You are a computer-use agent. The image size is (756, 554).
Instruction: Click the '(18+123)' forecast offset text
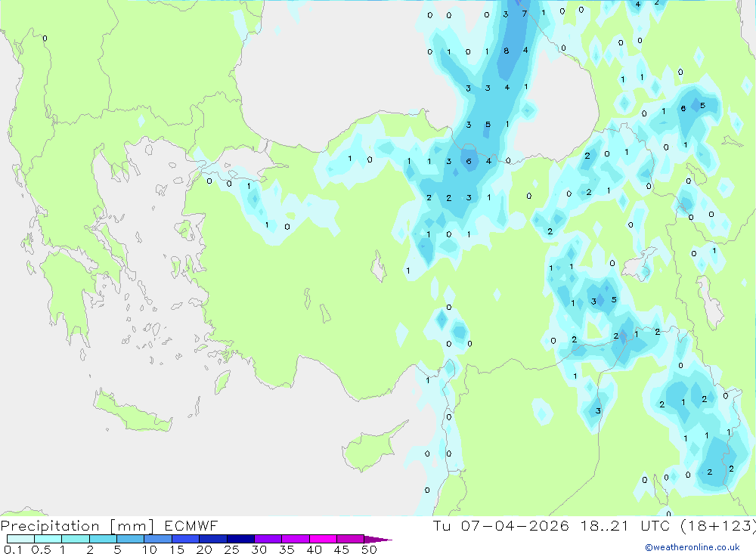pyautogui.click(x=718, y=526)
